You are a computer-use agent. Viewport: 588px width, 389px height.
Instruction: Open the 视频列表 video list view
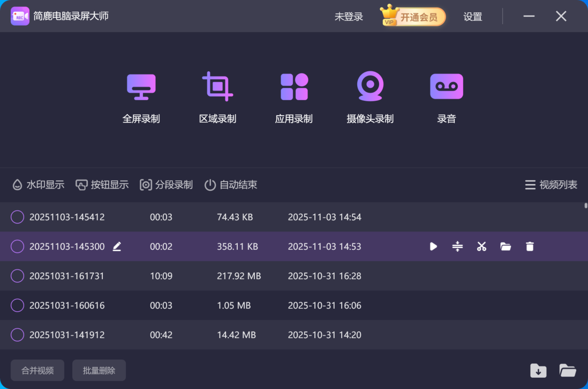tap(551, 184)
